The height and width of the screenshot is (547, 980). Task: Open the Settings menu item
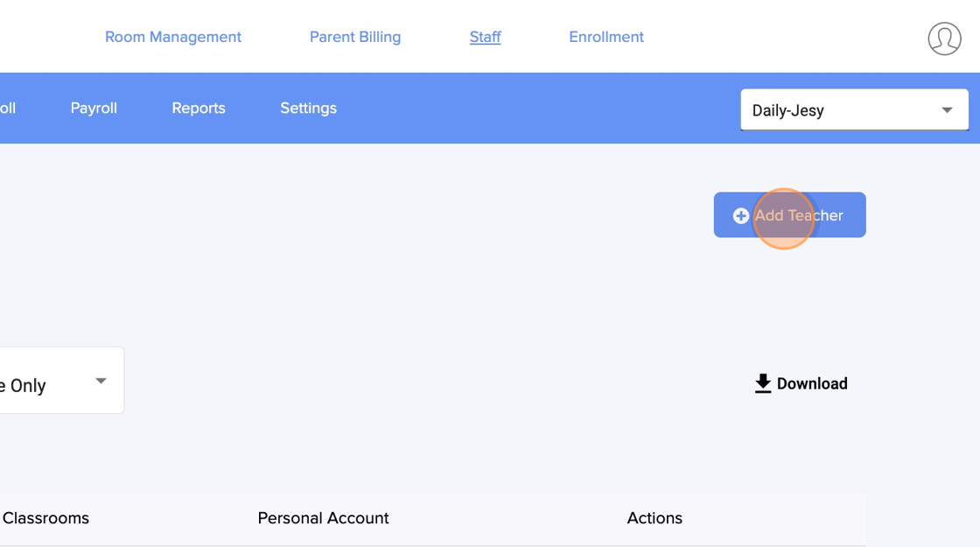[x=308, y=108]
